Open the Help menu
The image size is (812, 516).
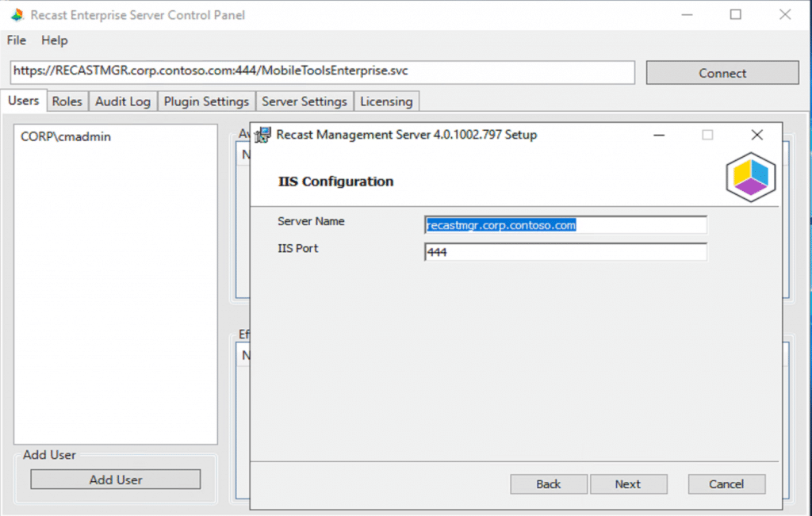(x=55, y=40)
